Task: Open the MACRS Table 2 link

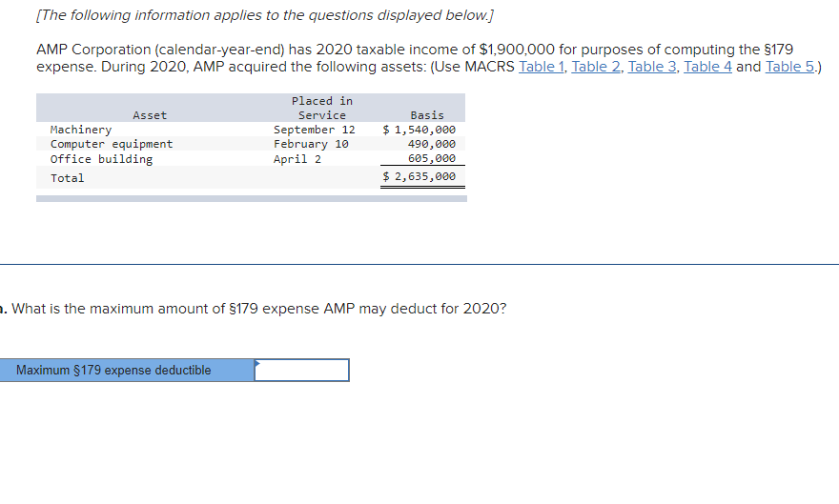Action: pyautogui.click(x=596, y=67)
